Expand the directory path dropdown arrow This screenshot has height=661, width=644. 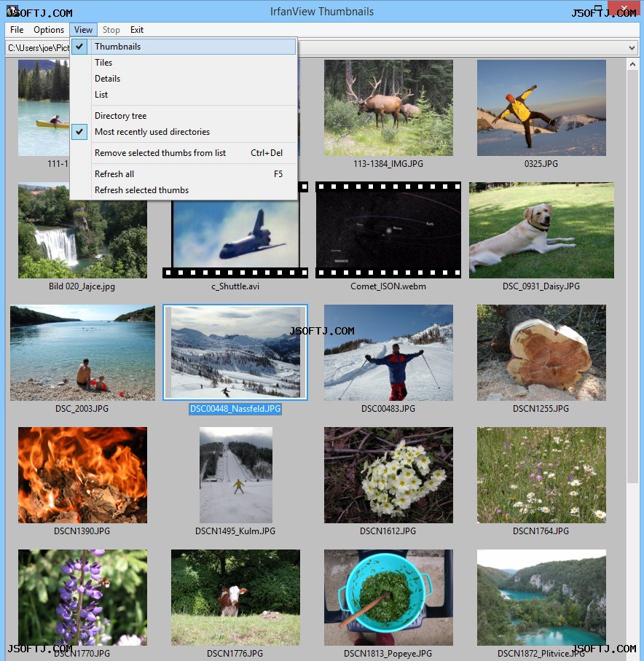[632, 47]
